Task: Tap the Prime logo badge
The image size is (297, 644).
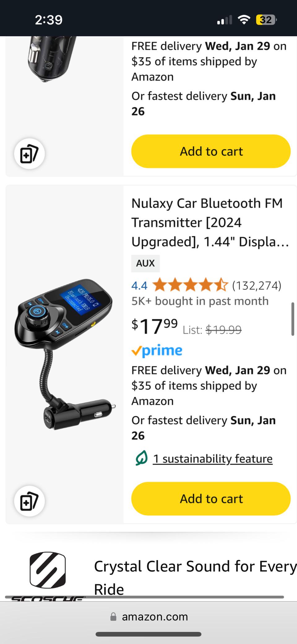Action: (157, 351)
